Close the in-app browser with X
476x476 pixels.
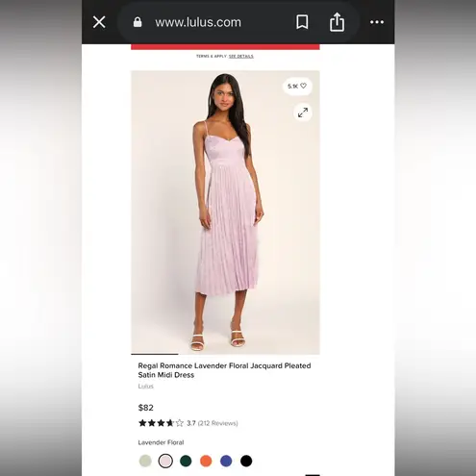[99, 22]
